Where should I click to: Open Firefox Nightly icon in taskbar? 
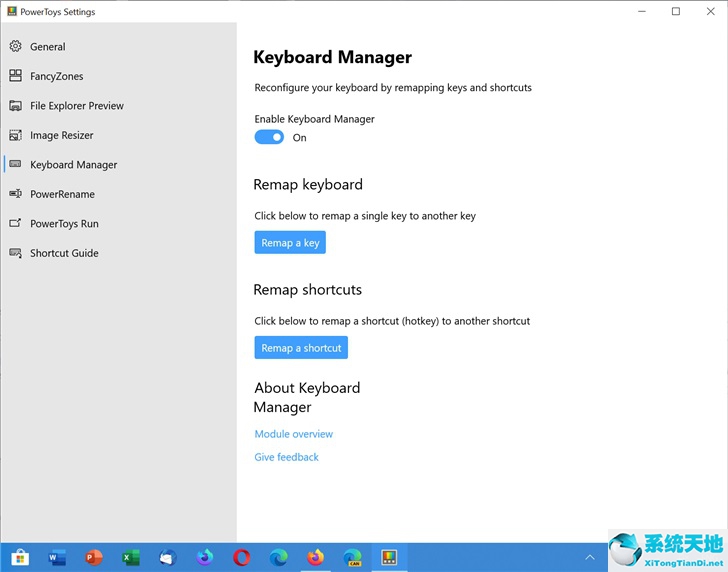click(205, 557)
